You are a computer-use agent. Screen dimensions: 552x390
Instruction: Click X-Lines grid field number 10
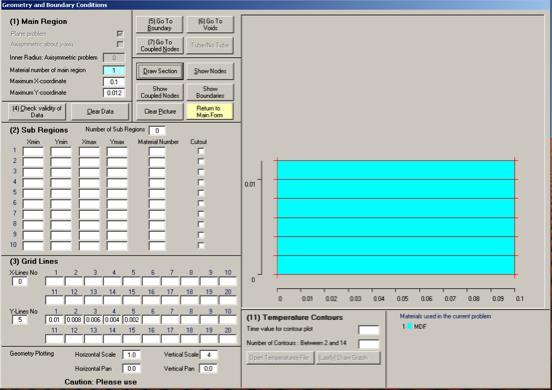(x=227, y=281)
